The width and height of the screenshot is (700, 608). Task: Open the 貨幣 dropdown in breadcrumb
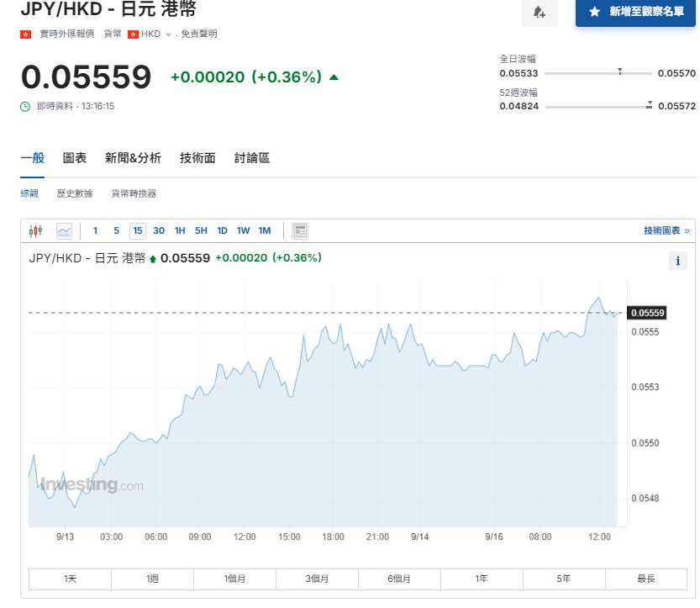[113, 34]
